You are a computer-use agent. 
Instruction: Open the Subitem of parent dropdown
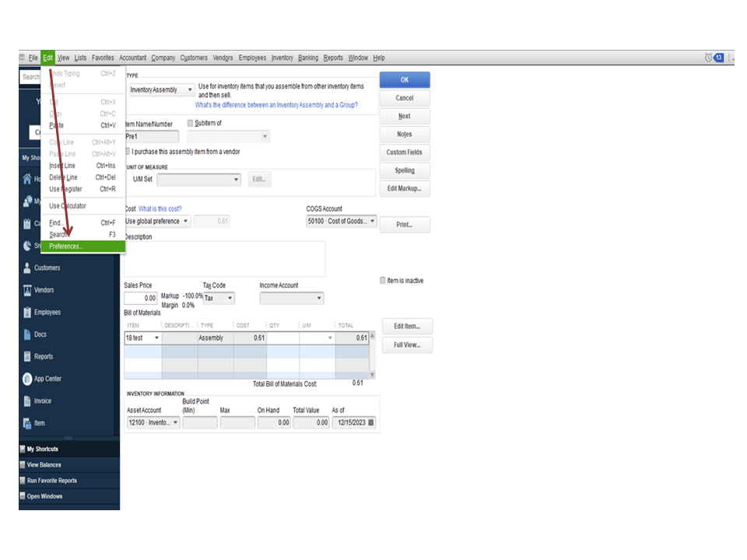point(265,137)
